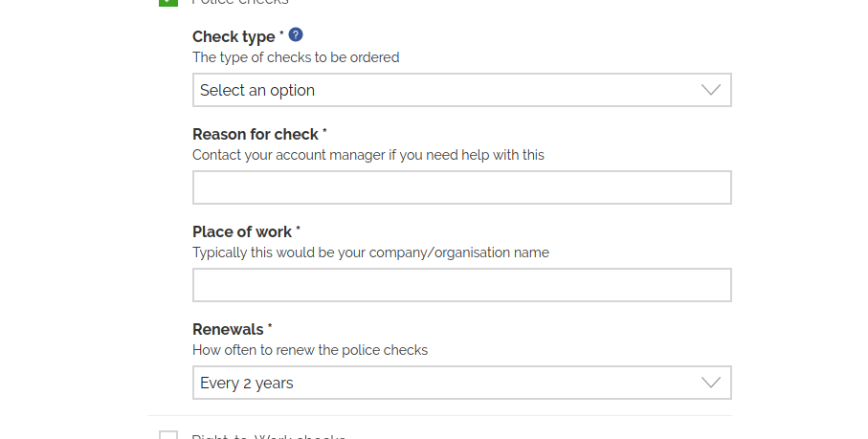Image resolution: width=868 pixels, height=439 pixels.
Task: Click the chevron arrow in Renewals dropdown
Action: (710, 383)
